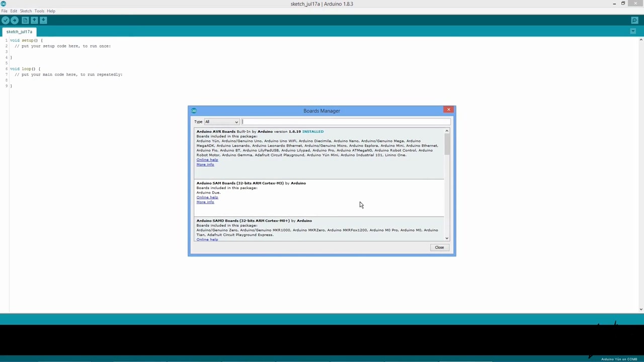This screenshot has width=644, height=362.
Task: Click the Arduino logo in Boards Manager title bar
Action: 194,111
